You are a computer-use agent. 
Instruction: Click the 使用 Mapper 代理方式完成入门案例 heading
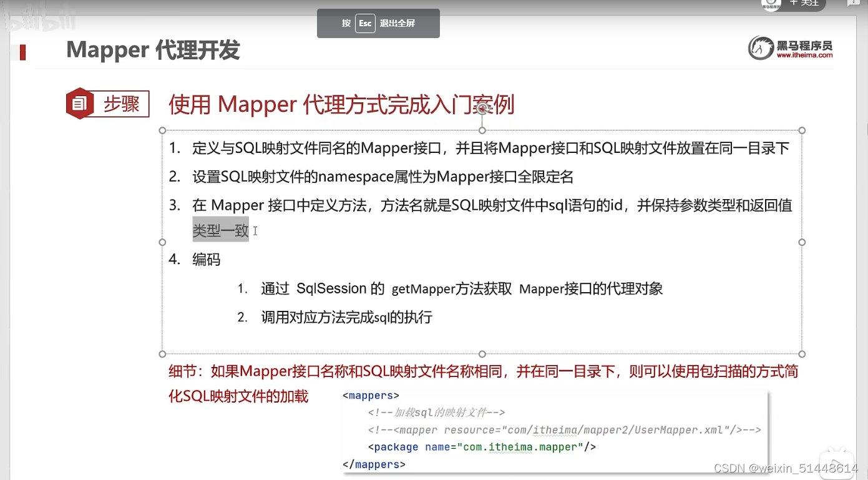click(341, 104)
